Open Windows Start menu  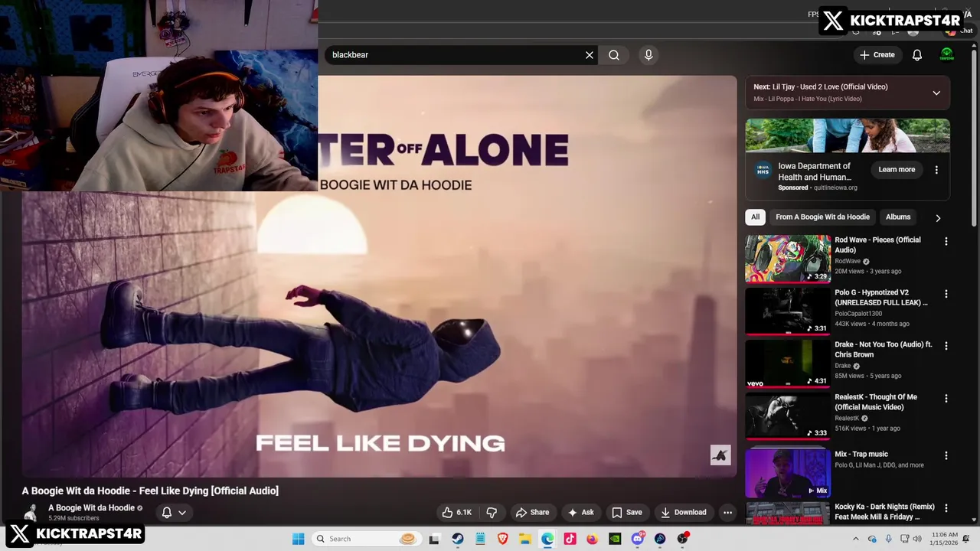tap(298, 539)
